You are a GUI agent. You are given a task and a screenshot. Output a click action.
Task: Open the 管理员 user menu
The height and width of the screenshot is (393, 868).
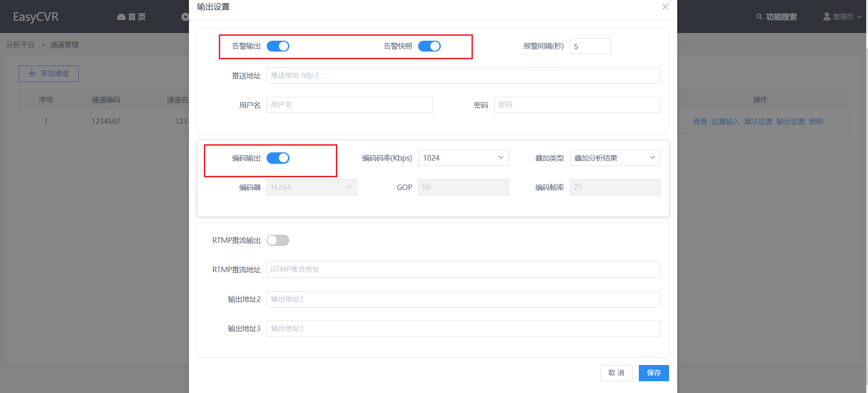click(x=842, y=17)
